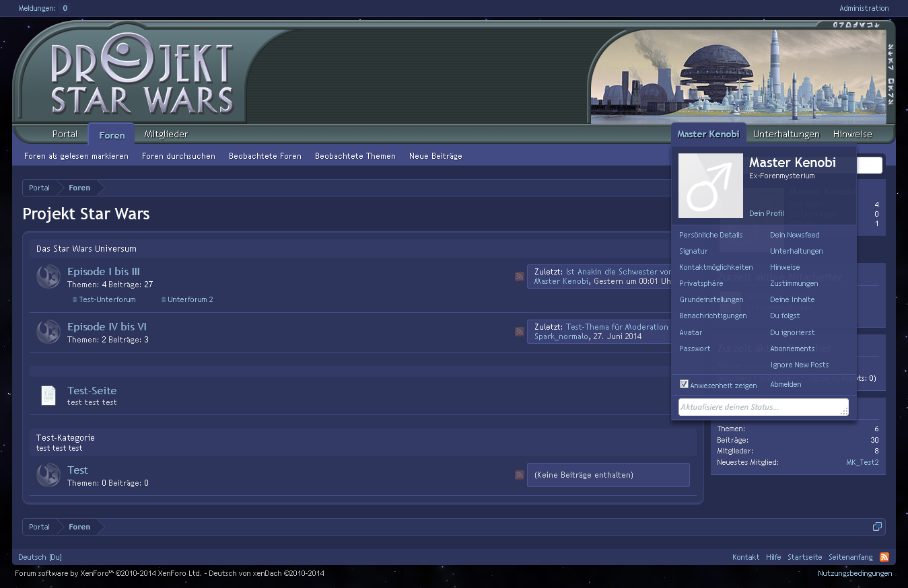The height and width of the screenshot is (588, 908).
Task: Collapse the Master Kenobi account menu tab
Action: pyautogui.click(x=708, y=134)
